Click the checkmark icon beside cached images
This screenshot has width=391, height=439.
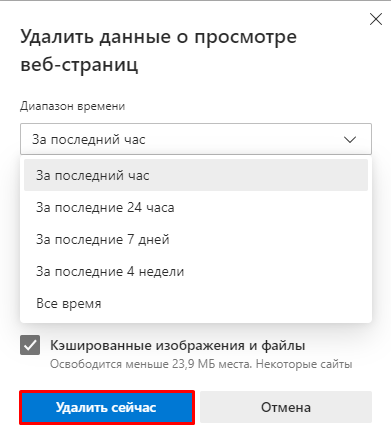[x=30, y=345]
